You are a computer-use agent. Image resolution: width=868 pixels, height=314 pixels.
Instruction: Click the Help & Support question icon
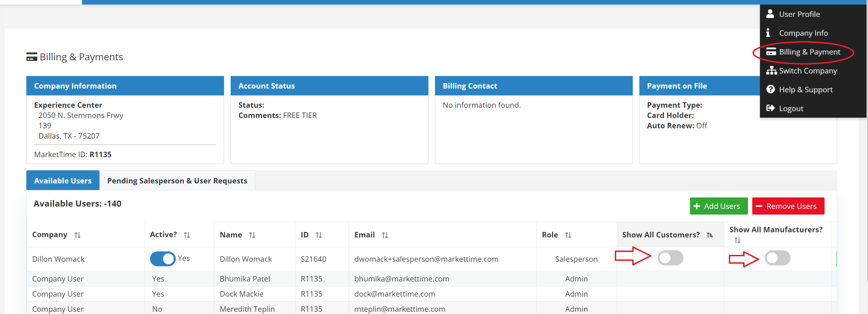tap(770, 89)
